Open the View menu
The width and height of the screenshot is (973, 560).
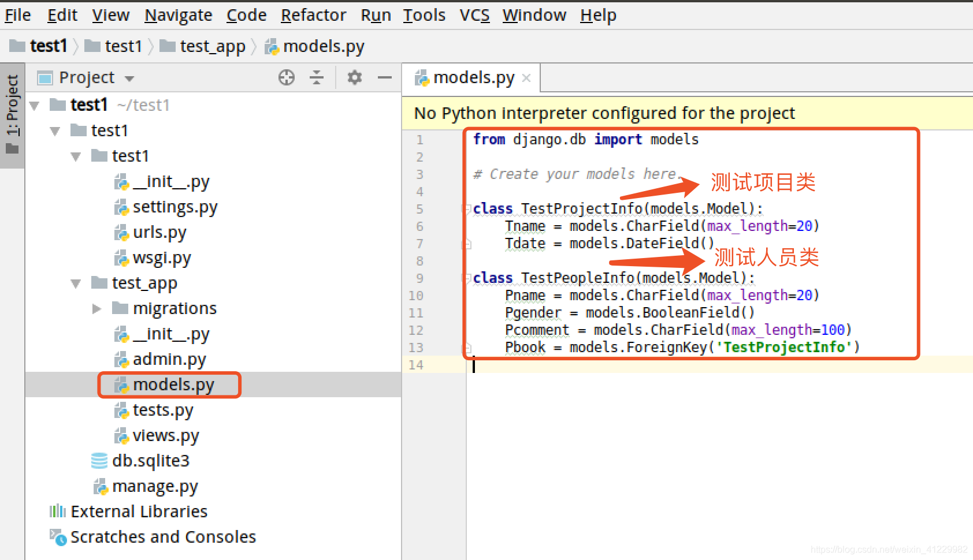coord(110,15)
